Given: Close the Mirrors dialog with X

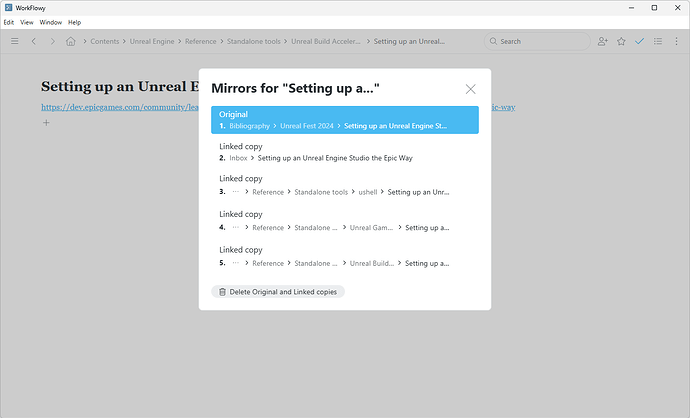Looking at the screenshot, I should (471, 89).
